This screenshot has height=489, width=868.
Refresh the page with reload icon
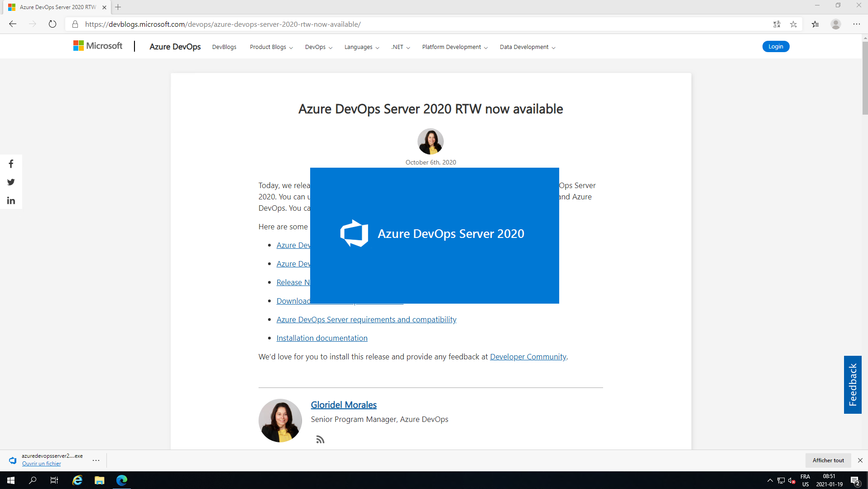tap(53, 24)
